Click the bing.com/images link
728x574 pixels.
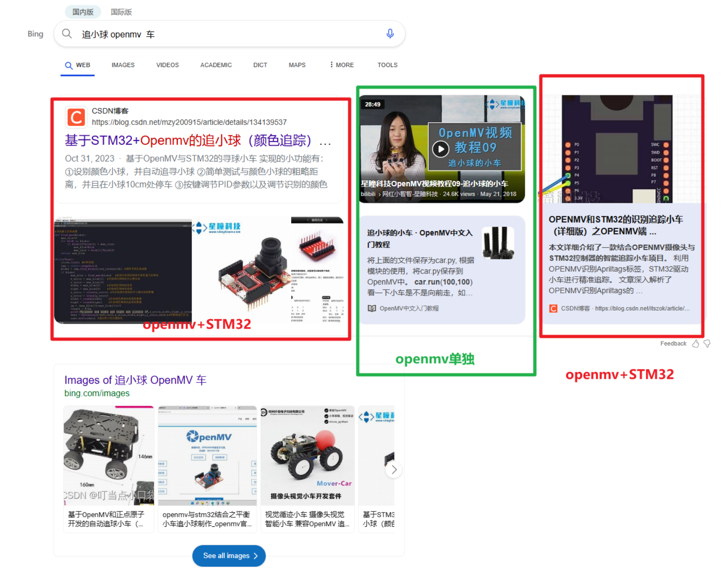[x=97, y=393]
